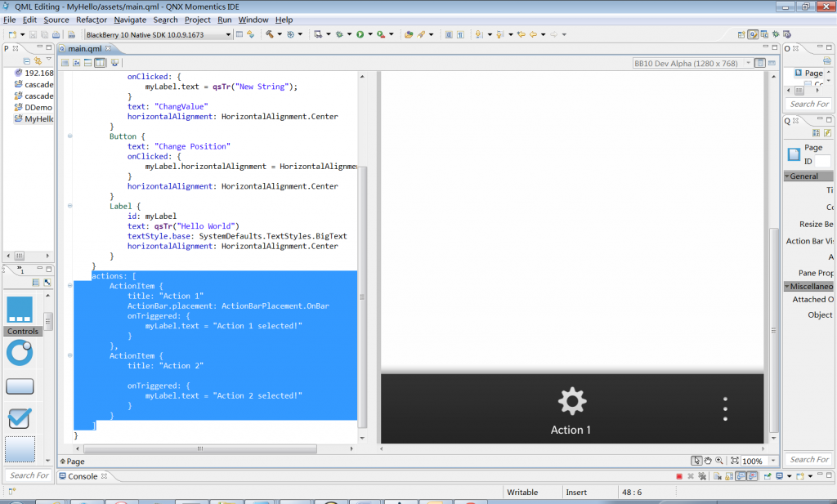Image resolution: width=837 pixels, height=504 pixels.
Task: Click the build hammer icon in the toolbar
Action: (269, 34)
